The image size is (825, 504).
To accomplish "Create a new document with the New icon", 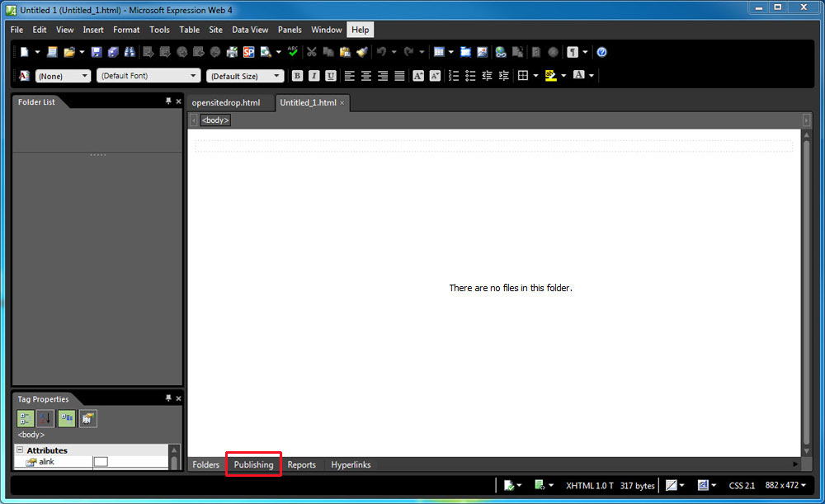I will (24, 52).
